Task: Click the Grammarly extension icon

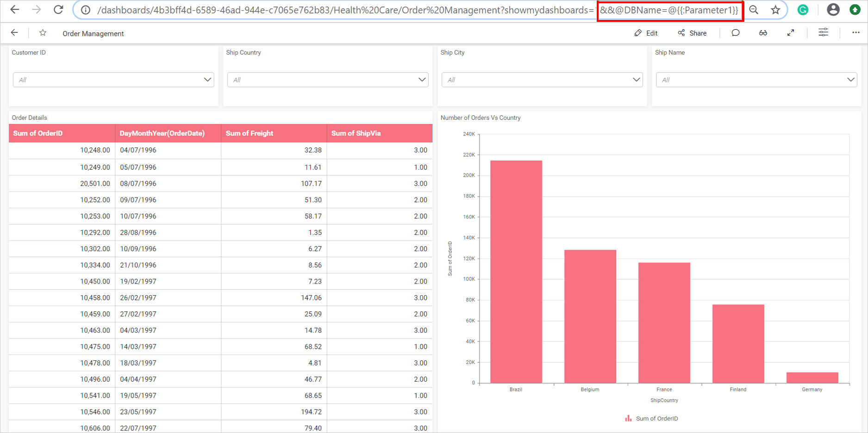Action: click(x=803, y=9)
